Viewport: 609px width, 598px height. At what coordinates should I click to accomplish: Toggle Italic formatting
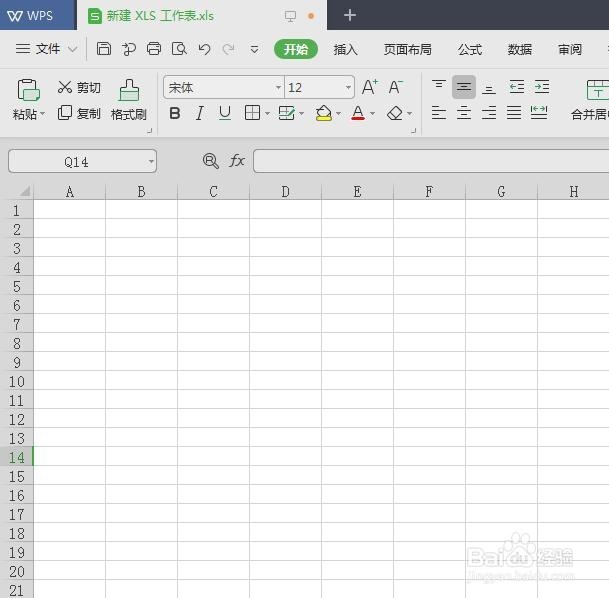coord(200,113)
